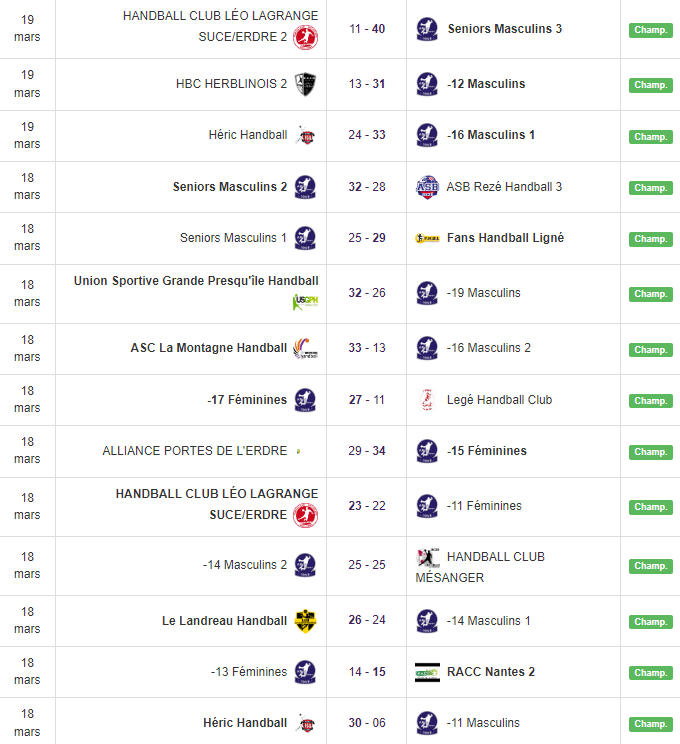Image resolution: width=680 pixels, height=744 pixels.
Task: Open the -15 Féminines team link
Action: [x=487, y=451]
